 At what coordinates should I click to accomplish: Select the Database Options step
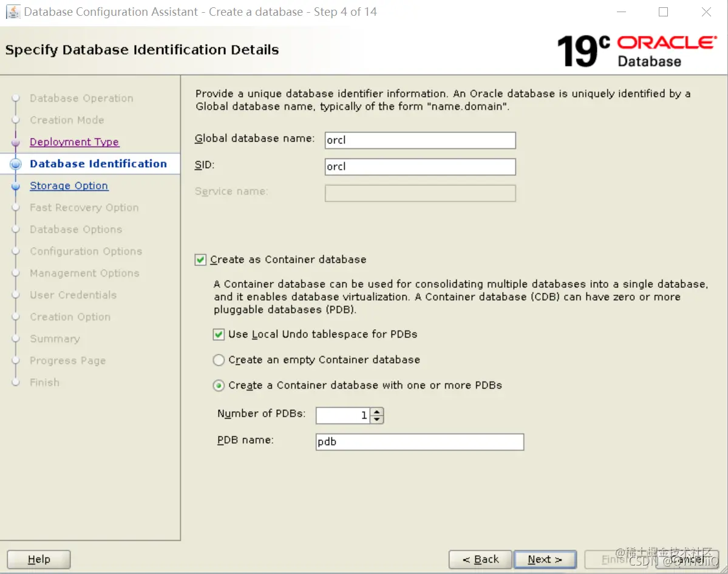tap(76, 230)
